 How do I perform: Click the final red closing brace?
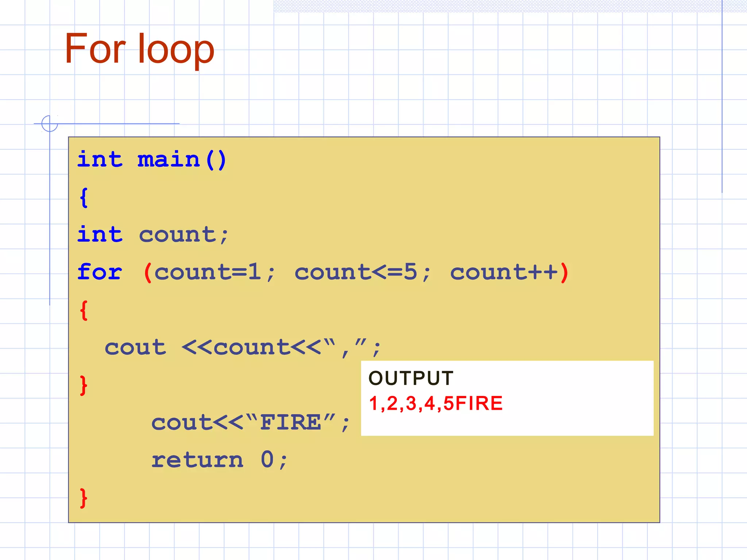(84, 498)
